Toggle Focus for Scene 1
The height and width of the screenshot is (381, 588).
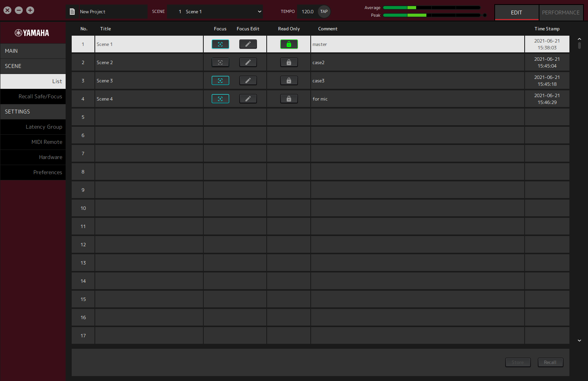click(220, 44)
